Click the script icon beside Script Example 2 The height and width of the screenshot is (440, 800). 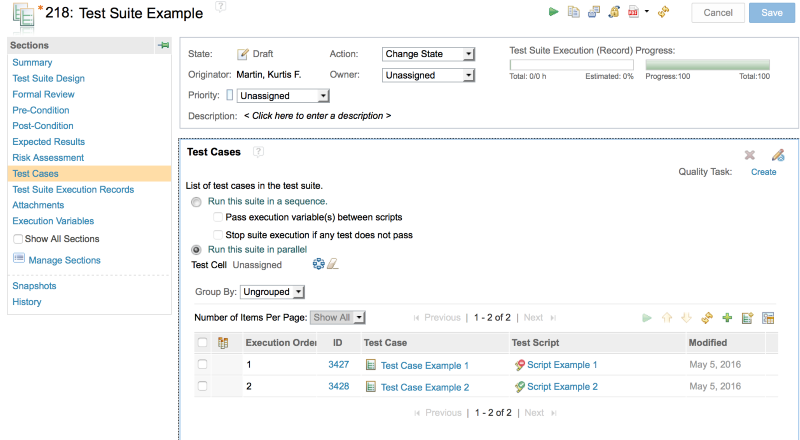pyautogui.click(x=519, y=387)
